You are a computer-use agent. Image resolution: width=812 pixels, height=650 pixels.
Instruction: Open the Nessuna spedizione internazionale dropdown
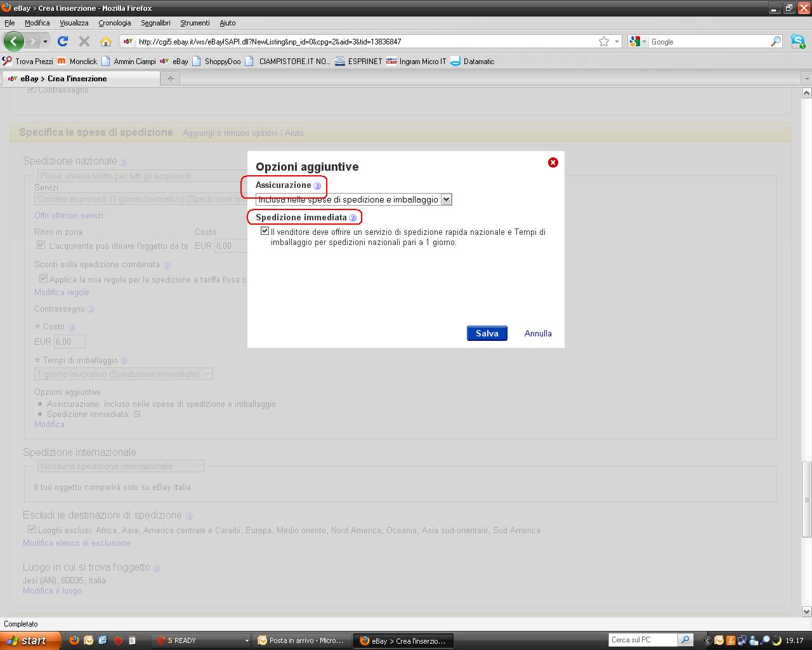[121, 466]
